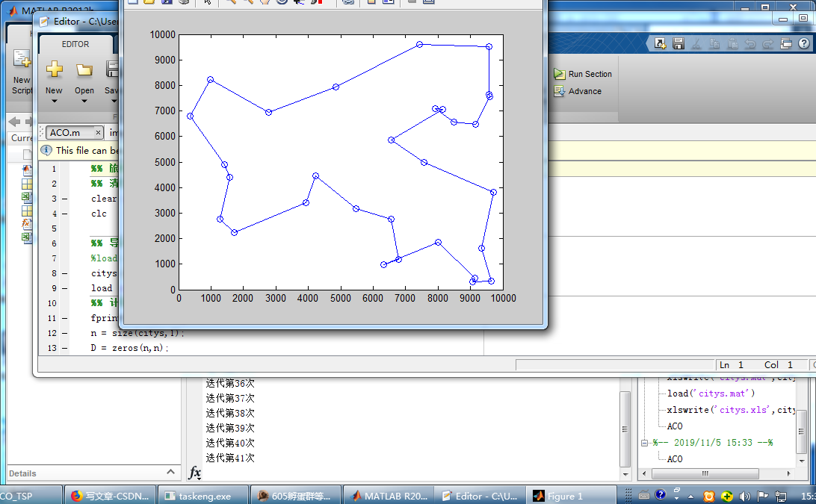
Task: Click the Advance label
Action: coord(585,91)
